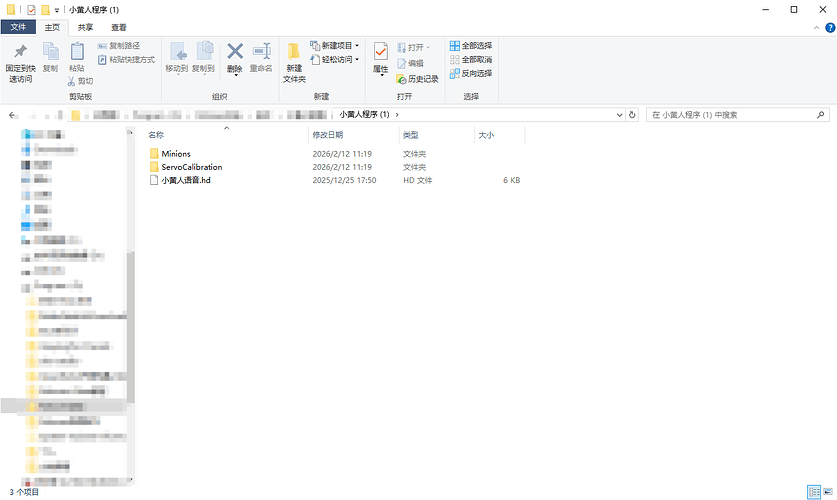Screen dimensions: 837x500
Task: Open the Open (打开) dropdown in the ribbon
Action: (413, 47)
